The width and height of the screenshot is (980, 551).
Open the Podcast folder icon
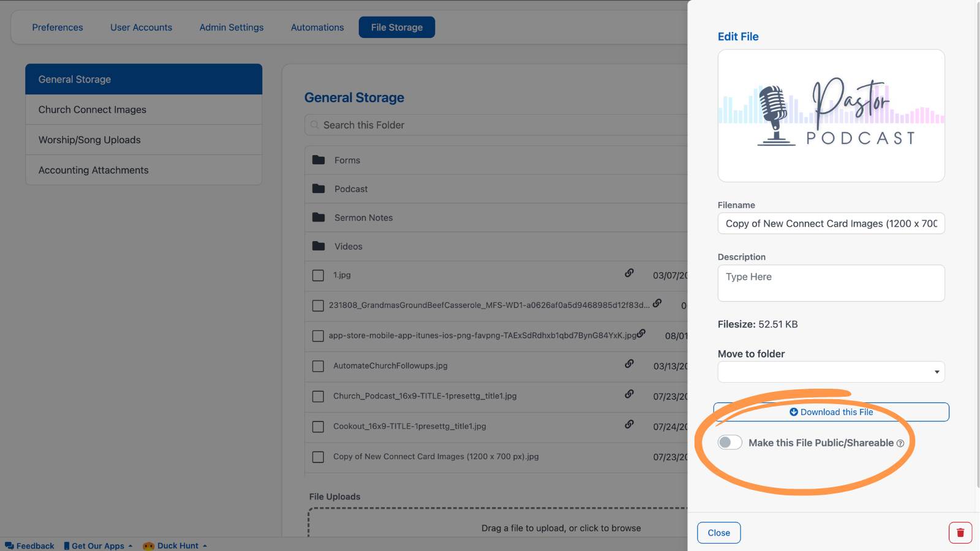click(318, 189)
